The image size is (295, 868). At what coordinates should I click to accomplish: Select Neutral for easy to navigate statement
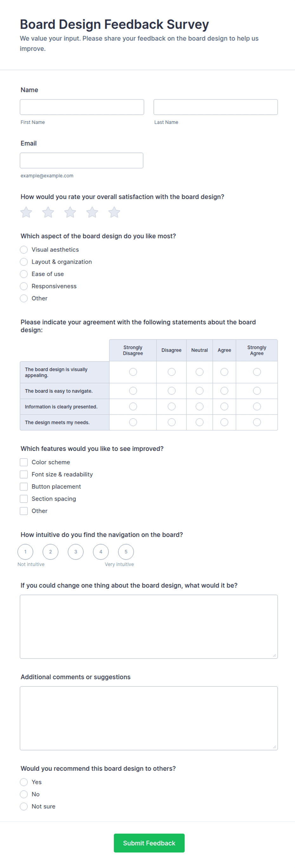[200, 391]
